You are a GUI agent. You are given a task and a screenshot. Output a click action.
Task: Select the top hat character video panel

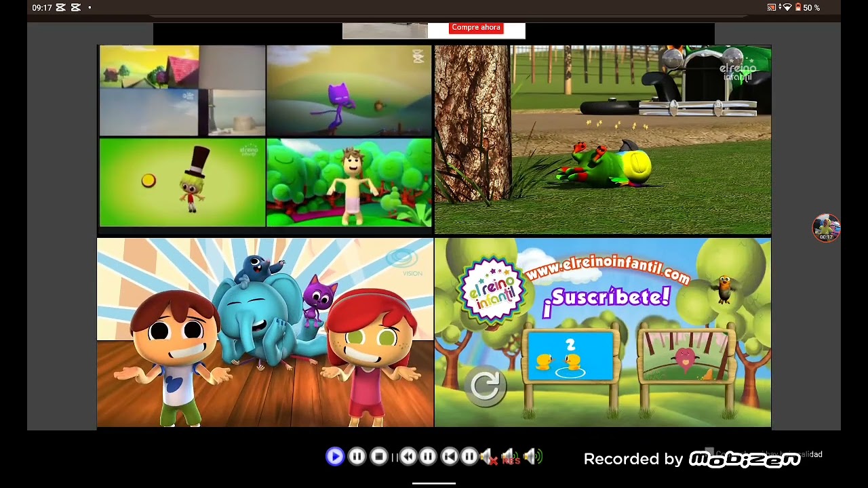[182, 182]
